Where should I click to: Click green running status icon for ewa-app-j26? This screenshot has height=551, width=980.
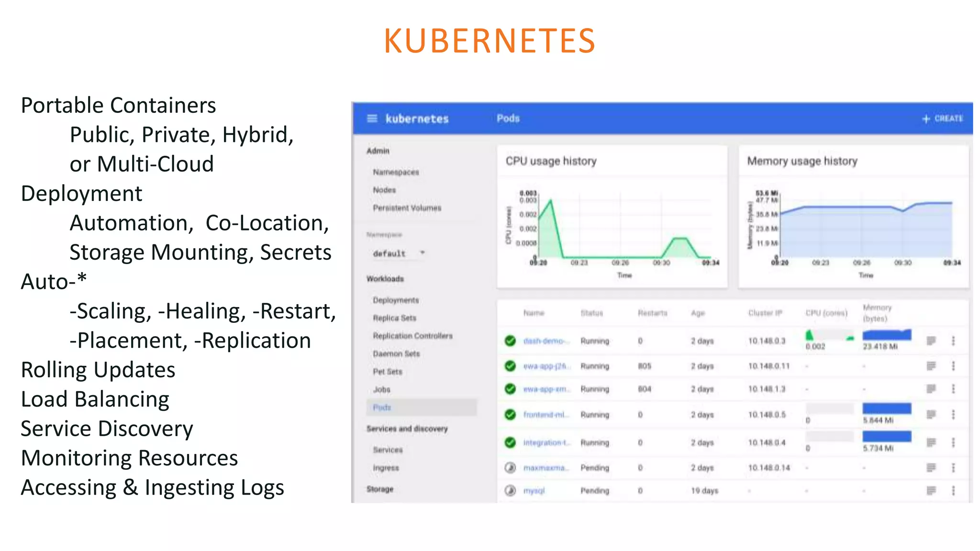(510, 366)
